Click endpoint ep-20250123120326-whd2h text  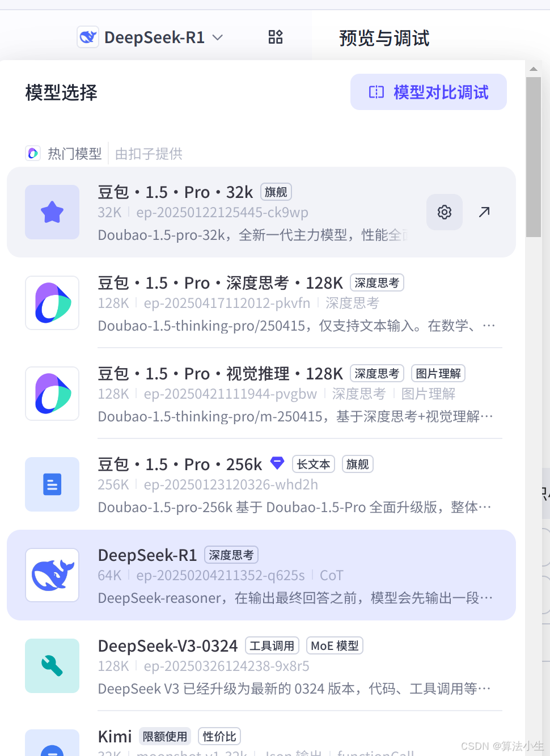231,485
